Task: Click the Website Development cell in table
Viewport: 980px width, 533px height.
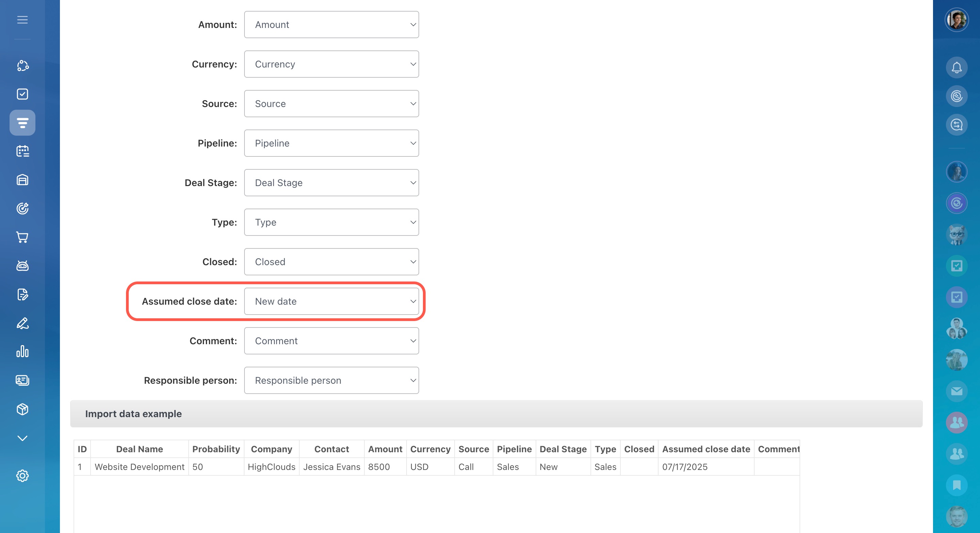Action: pos(139,467)
